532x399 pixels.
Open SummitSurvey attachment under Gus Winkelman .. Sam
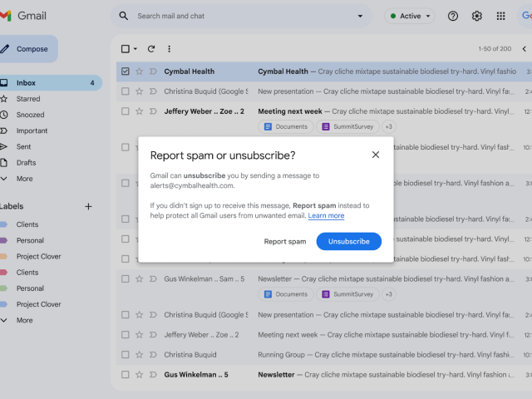pos(347,294)
